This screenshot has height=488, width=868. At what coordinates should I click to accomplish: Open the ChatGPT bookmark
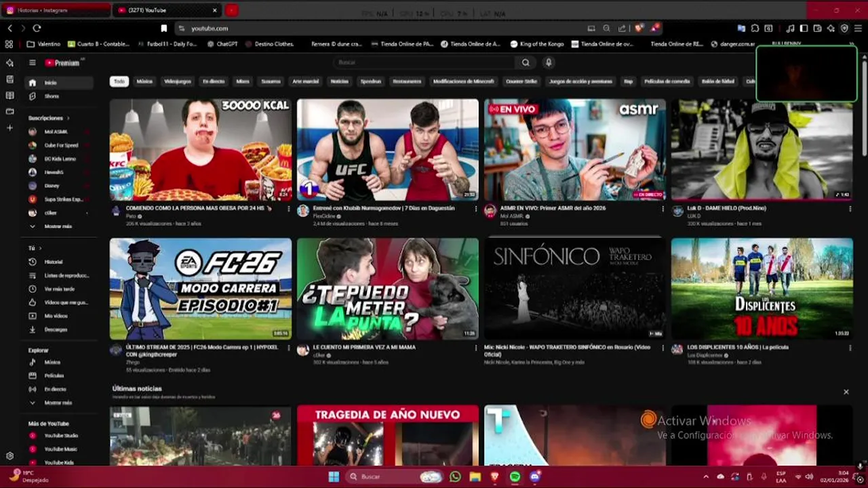[221, 44]
